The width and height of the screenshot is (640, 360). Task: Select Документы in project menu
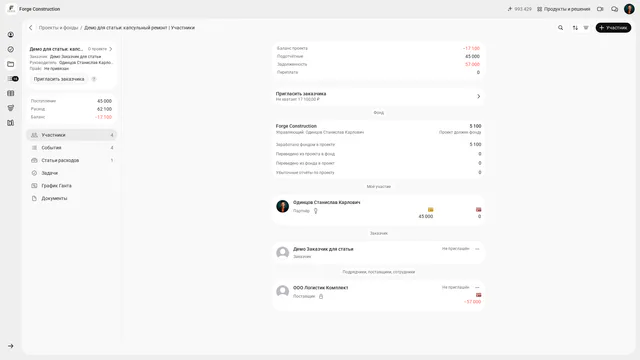click(x=71, y=198)
